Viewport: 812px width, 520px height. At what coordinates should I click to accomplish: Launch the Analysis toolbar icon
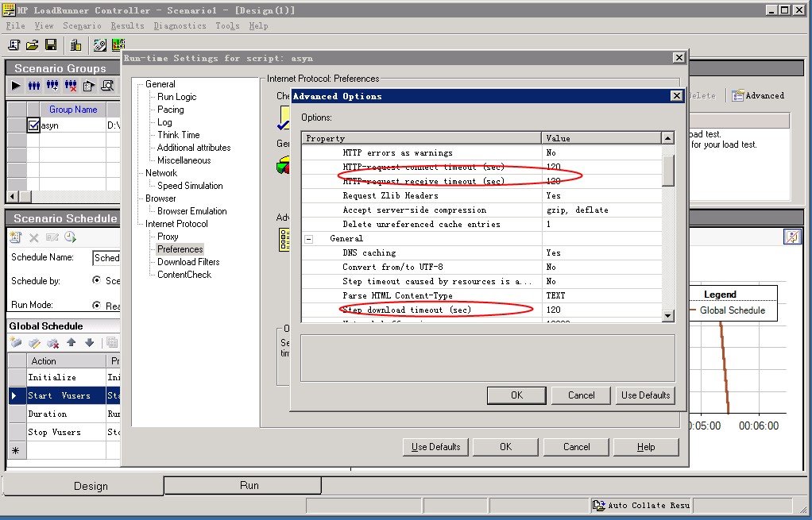click(118, 45)
